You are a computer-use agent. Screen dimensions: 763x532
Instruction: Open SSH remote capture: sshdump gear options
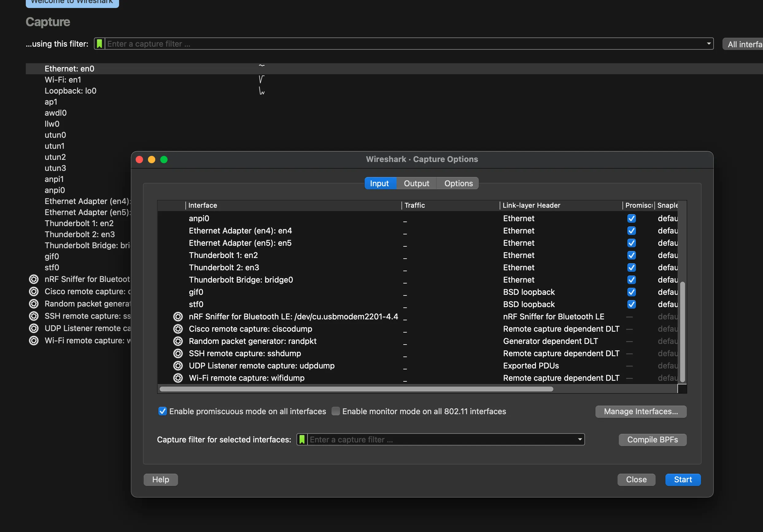pos(178,353)
